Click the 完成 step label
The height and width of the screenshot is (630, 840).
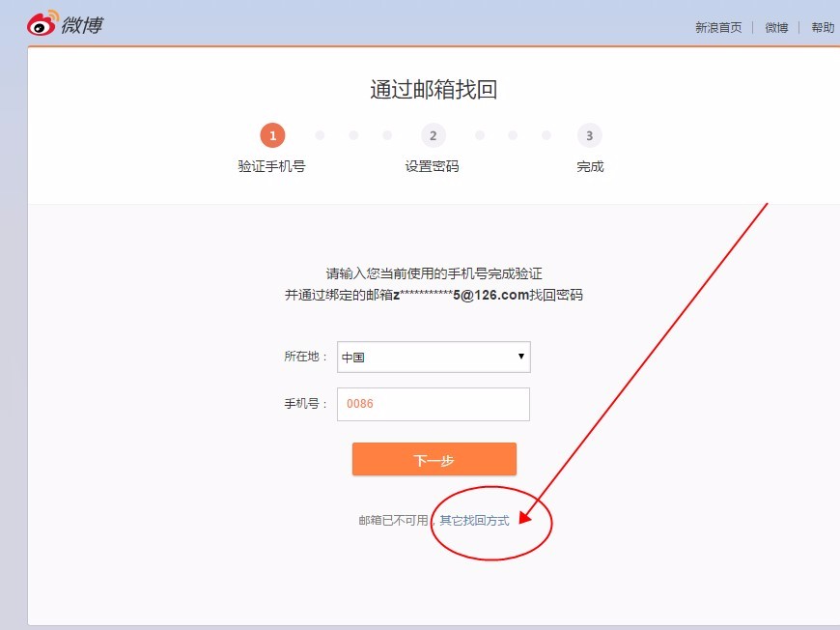tap(590, 166)
